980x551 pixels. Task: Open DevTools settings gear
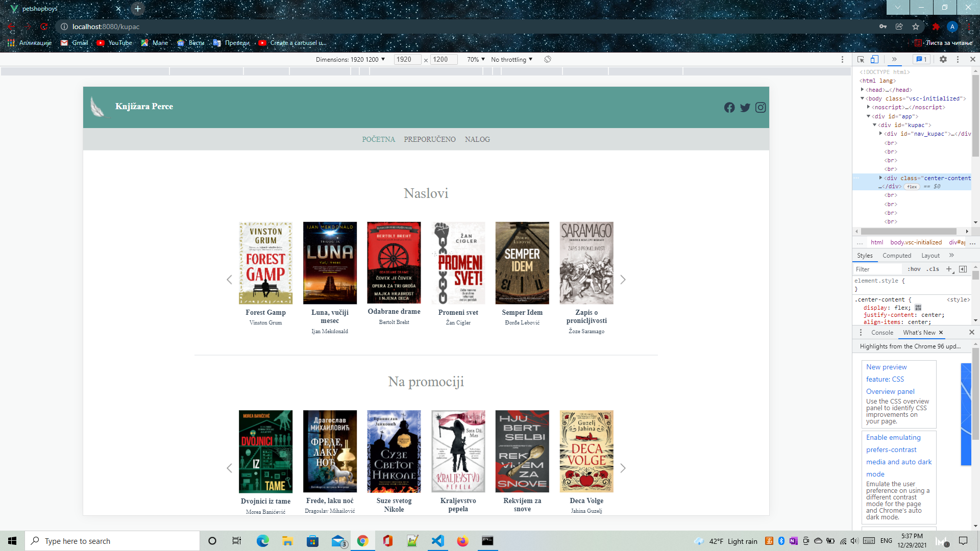[x=943, y=59]
